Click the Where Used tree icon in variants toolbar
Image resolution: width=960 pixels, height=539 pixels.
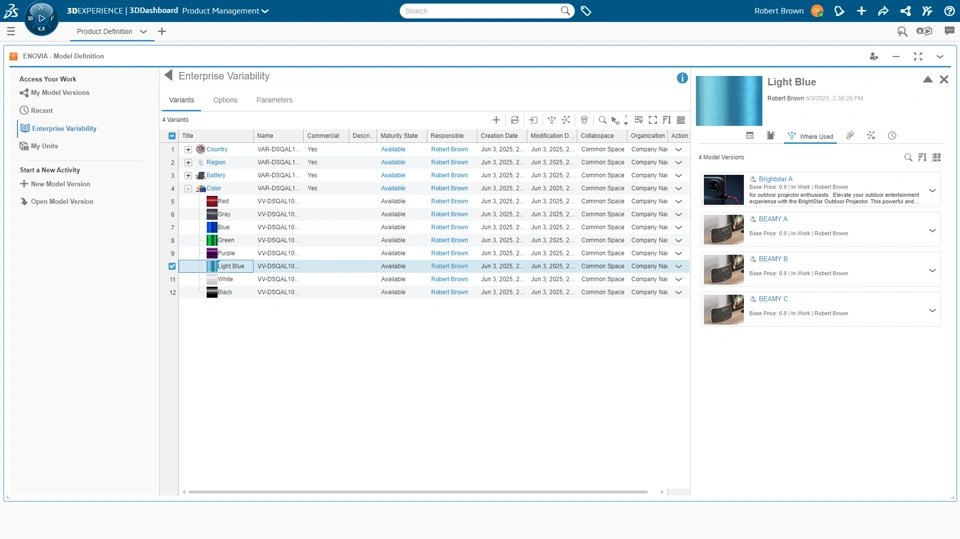point(552,120)
